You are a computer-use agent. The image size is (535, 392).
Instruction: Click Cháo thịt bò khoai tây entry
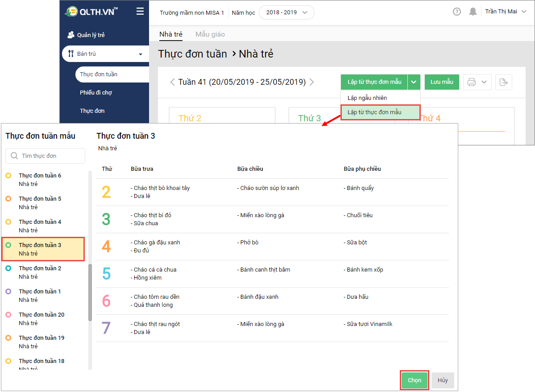(160, 188)
